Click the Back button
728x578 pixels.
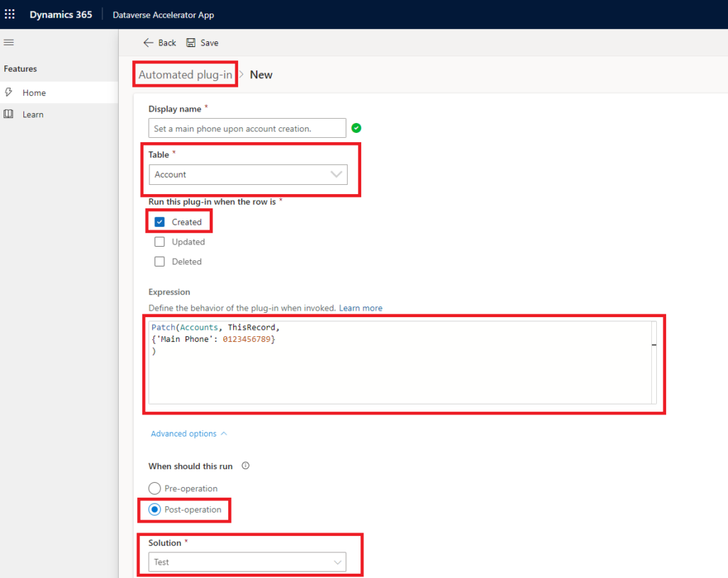pyautogui.click(x=160, y=43)
